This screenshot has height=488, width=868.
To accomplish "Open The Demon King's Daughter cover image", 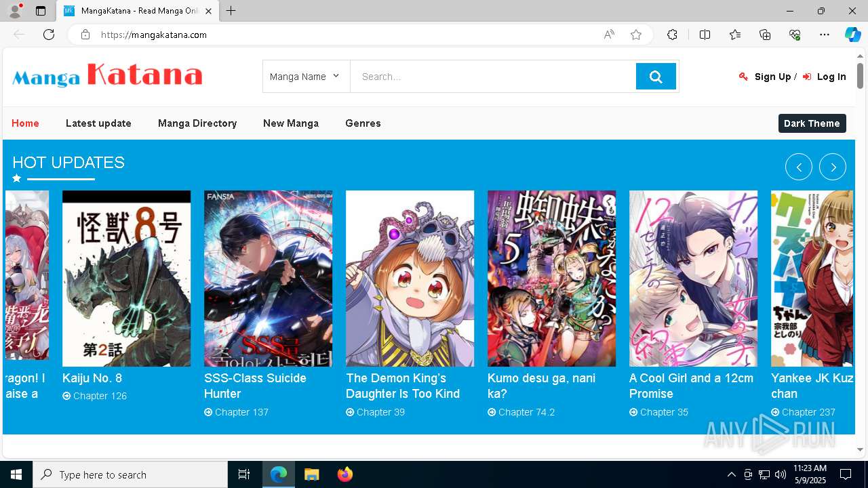I will 410,279.
